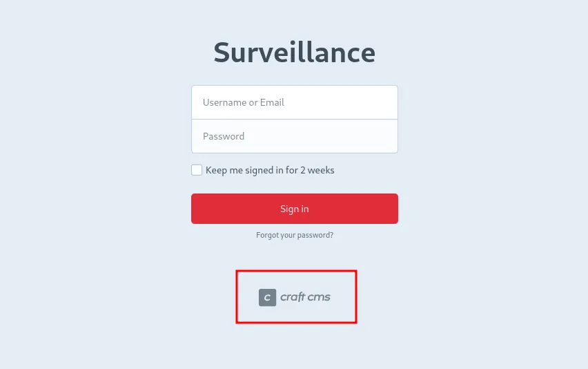Image resolution: width=588 pixels, height=369 pixels.
Task: Focus the Username or Email field
Action: coord(295,102)
